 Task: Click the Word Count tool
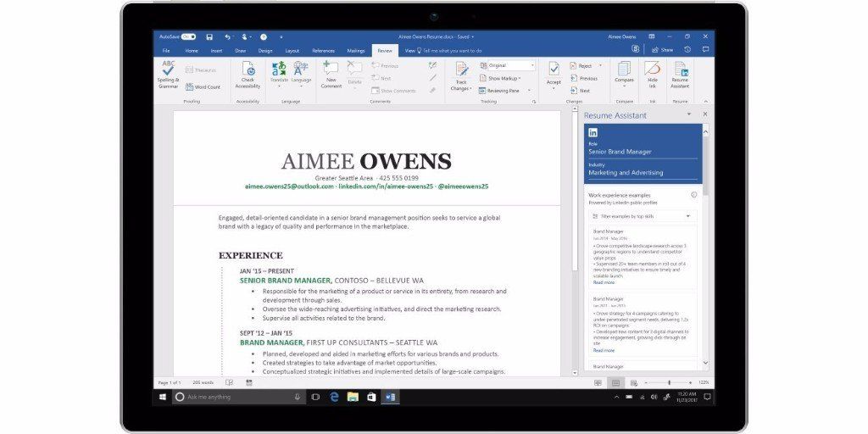pos(203,87)
